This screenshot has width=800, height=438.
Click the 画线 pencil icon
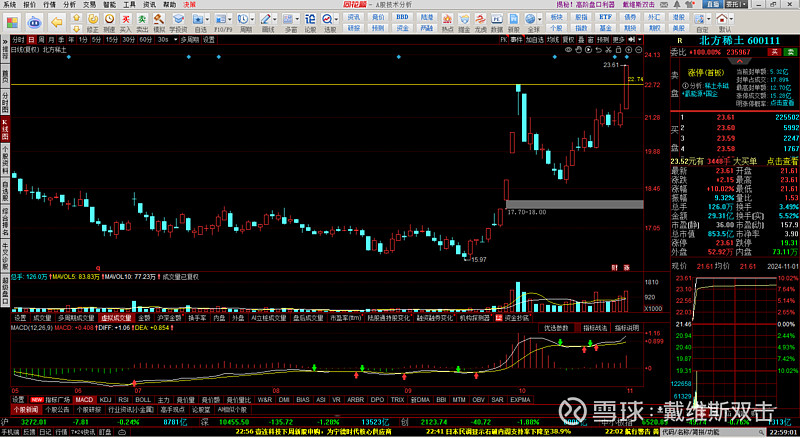[x=265, y=19]
